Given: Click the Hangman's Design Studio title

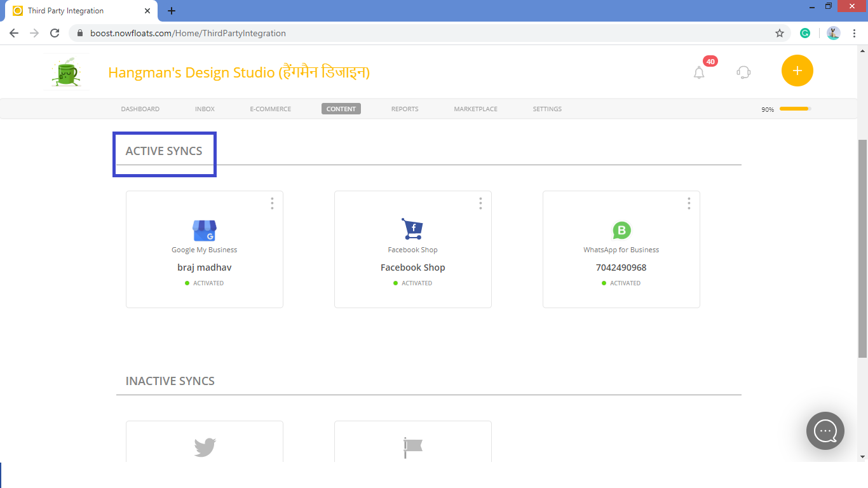Looking at the screenshot, I should click(x=239, y=72).
